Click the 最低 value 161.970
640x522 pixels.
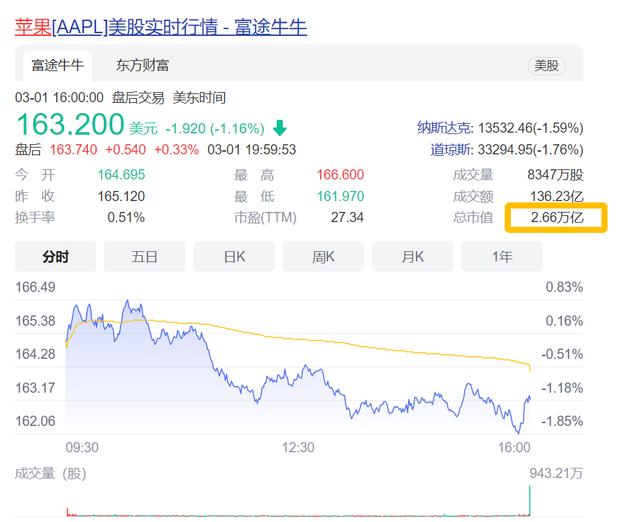[x=340, y=196]
